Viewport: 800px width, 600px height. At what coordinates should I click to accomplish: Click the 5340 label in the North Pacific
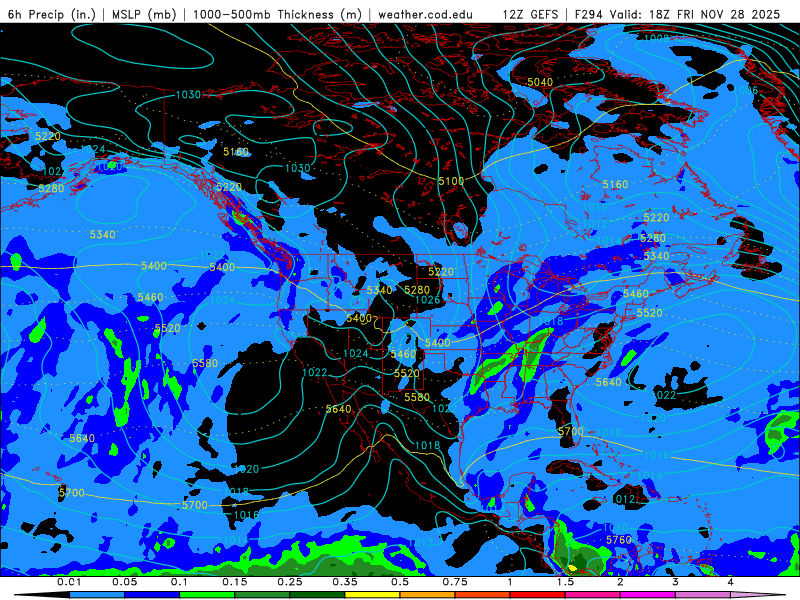103,234
